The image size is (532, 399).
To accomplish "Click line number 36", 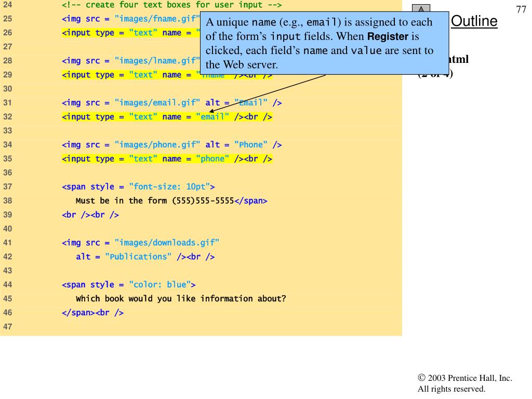I will [x=7, y=172].
